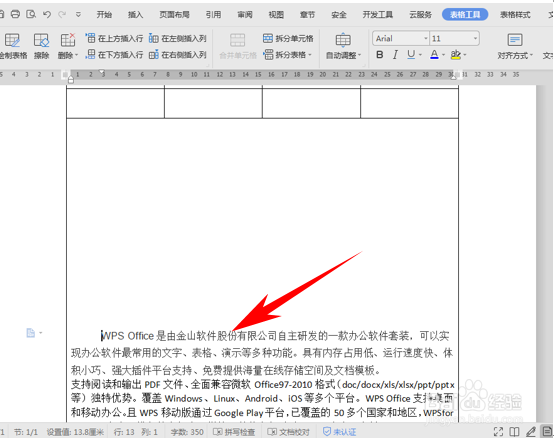Insert column to the left (在左侧插入列)
554x439 pixels.
178,38
